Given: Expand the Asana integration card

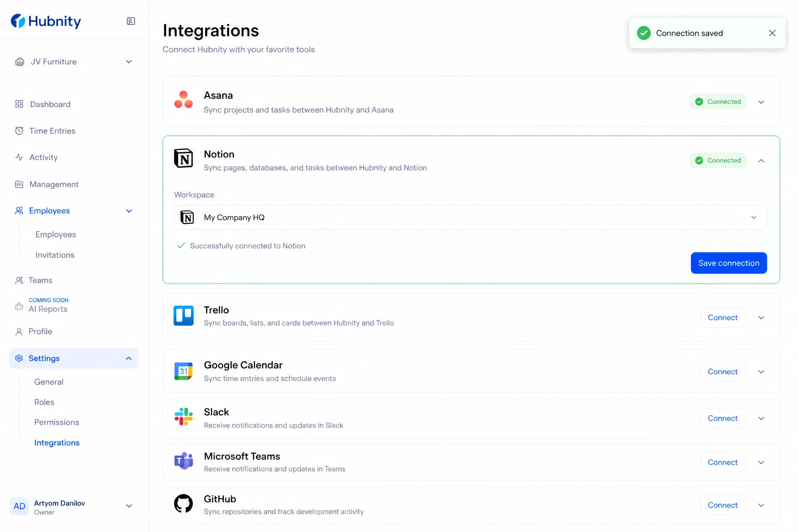Looking at the screenshot, I should coord(761,102).
